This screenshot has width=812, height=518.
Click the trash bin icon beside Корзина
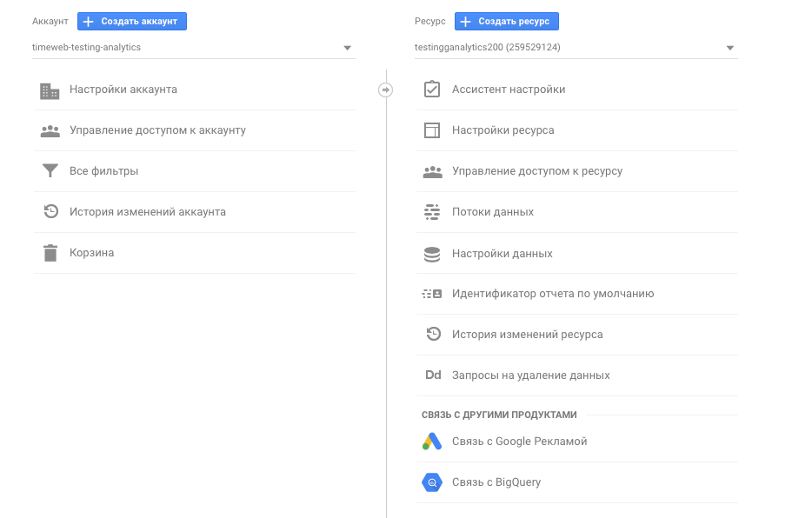(x=50, y=253)
